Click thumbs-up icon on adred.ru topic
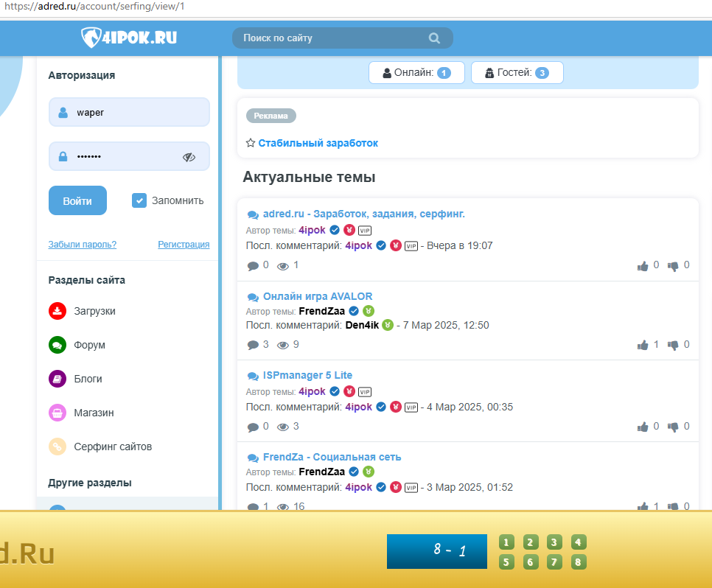712x588 pixels. (643, 265)
